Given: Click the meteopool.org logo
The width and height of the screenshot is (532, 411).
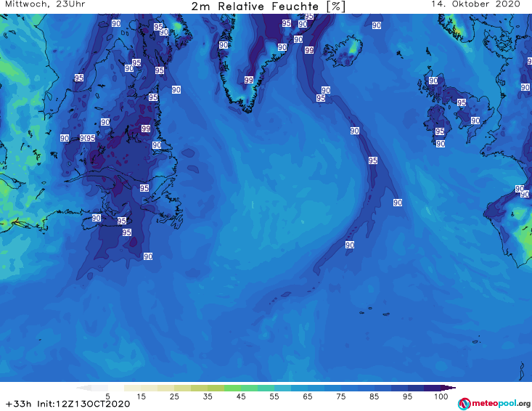Looking at the screenshot, I should 494,404.
